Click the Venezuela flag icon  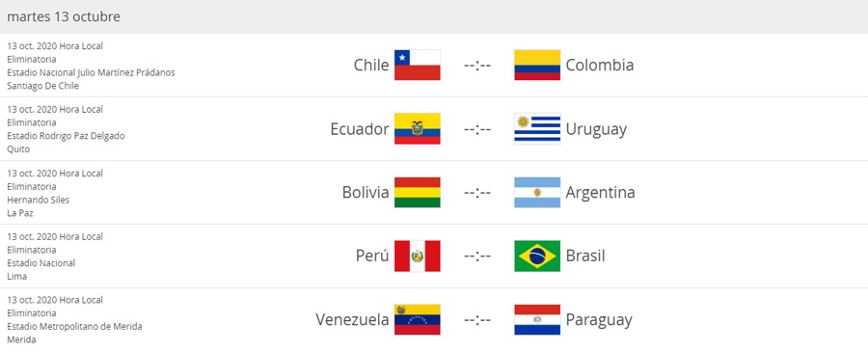click(417, 319)
